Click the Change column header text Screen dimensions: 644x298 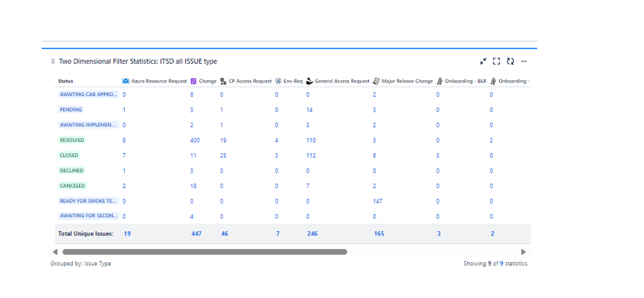pyautogui.click(x=207, y=81)
